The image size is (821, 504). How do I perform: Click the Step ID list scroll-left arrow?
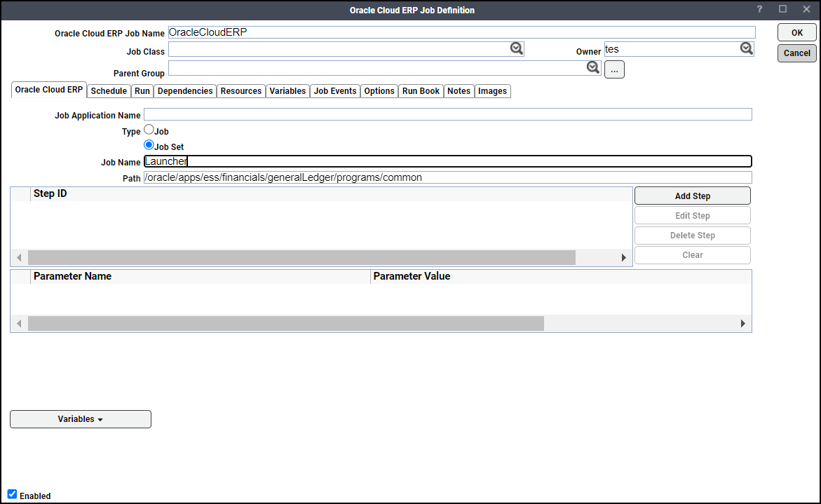point(20,257)
